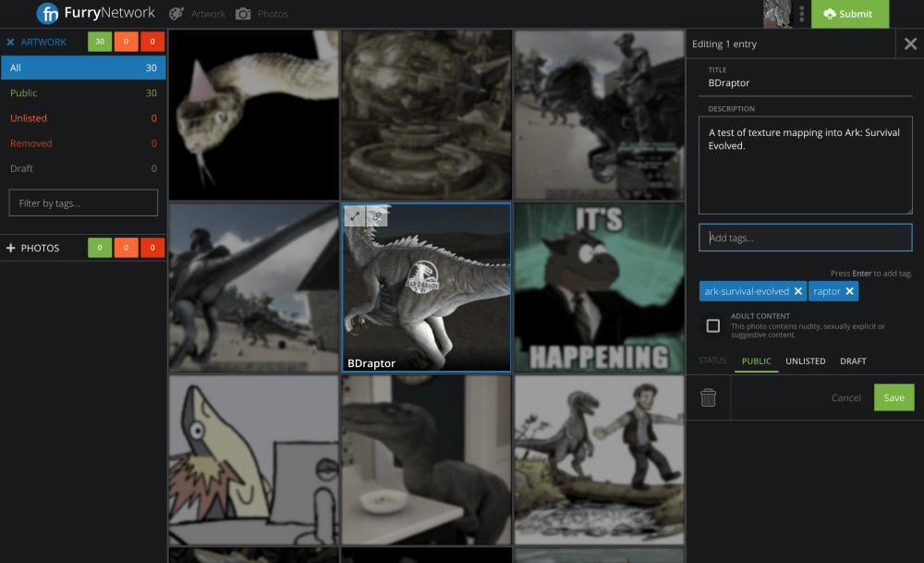The image size is (924, 563).
Task: Close the Editing 1 entry panel
Action: 910,43
